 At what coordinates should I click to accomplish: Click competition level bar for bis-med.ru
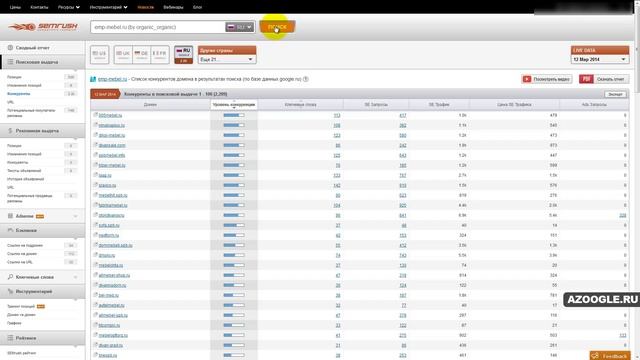[234, 295]
